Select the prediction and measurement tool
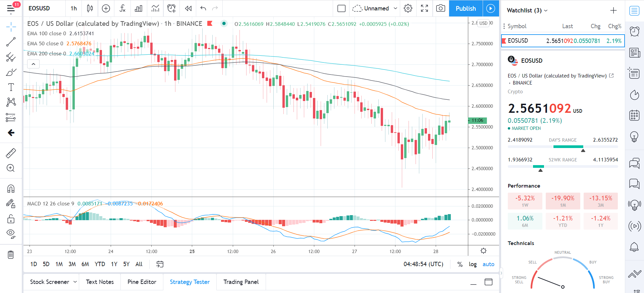The height and width of the screenshot is (293, 644). click(x=11, y=117)
